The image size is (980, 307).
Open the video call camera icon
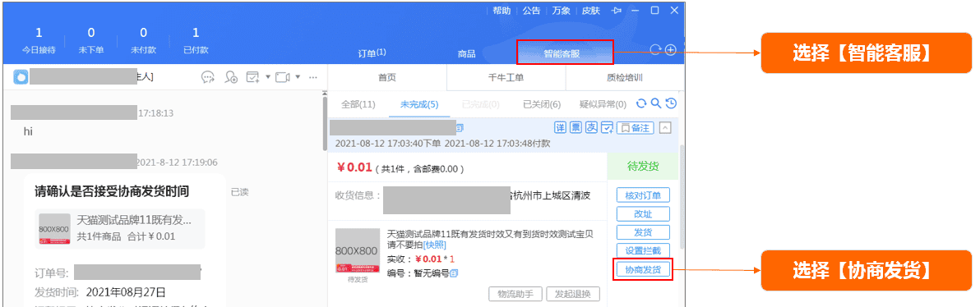point(283,77)
